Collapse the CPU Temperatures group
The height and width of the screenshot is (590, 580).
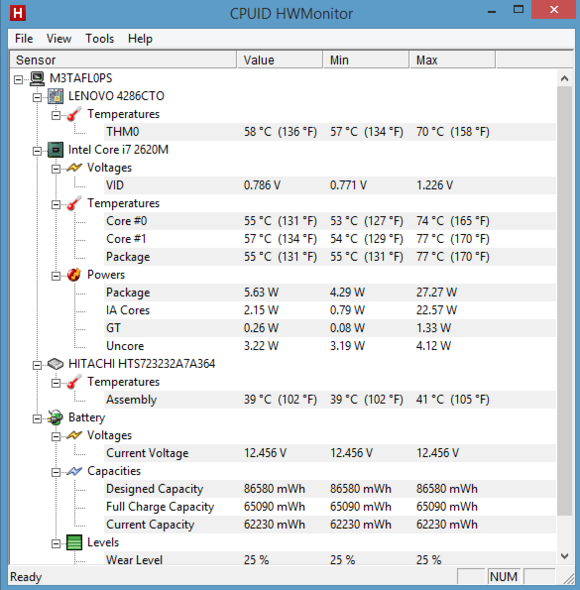(x=56, y=204)
